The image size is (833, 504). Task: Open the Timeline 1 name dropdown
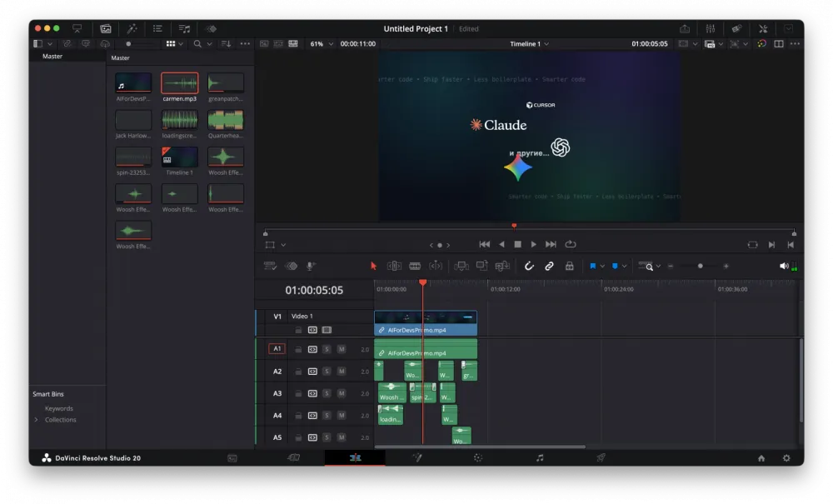(x=529, y=43)
